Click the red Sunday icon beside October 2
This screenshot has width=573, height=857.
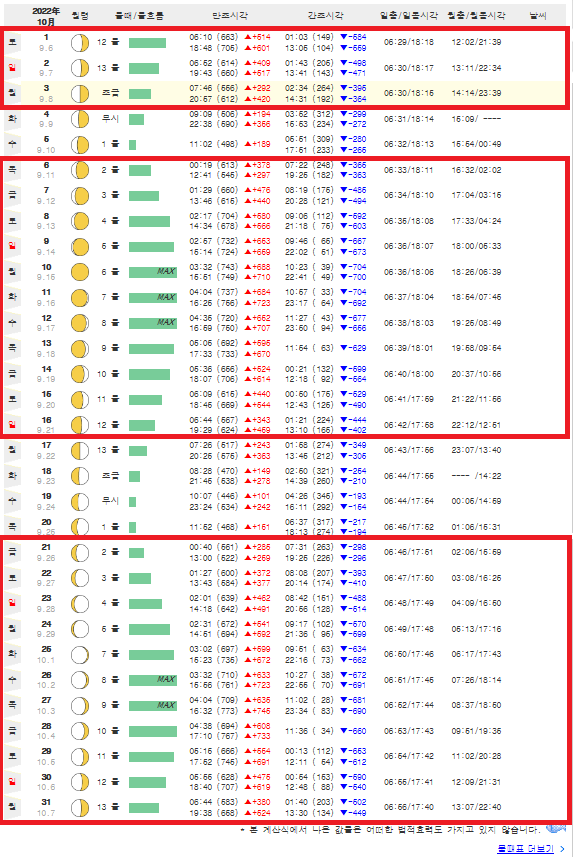13,68
